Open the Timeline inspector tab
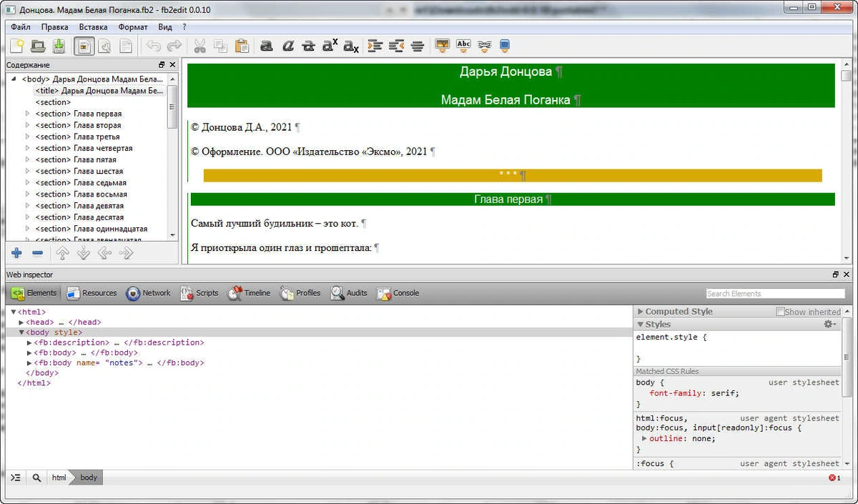The width and height of the screenshot is (858, 504). 249,293
